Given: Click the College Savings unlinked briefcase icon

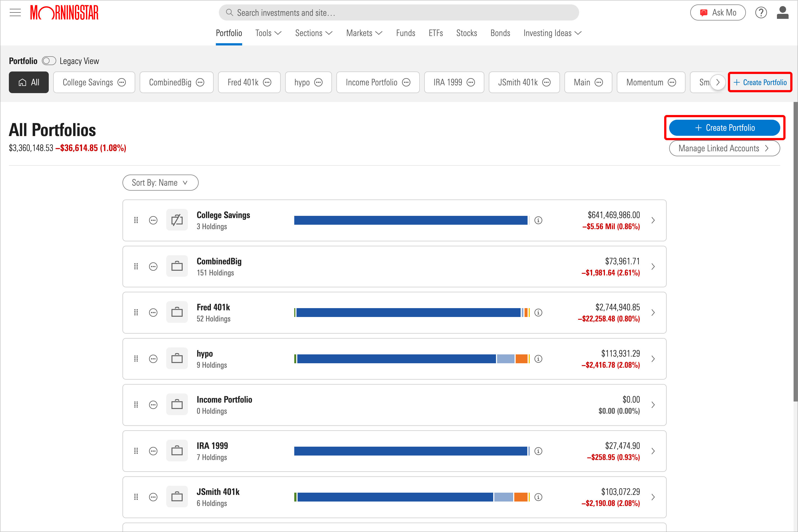Looking at the screenshot, I should tap(177, 220).
